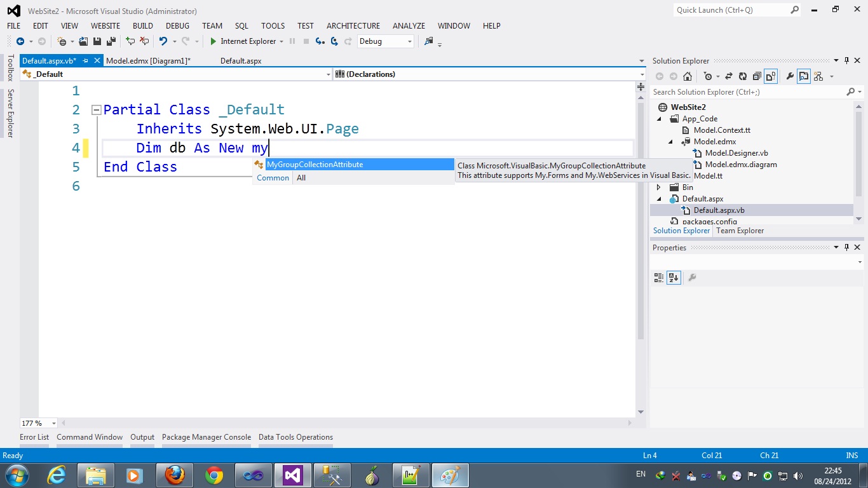868x488 pixels.
Task: Select the All tab in IntelliSense popup
Action: (301, 178)
